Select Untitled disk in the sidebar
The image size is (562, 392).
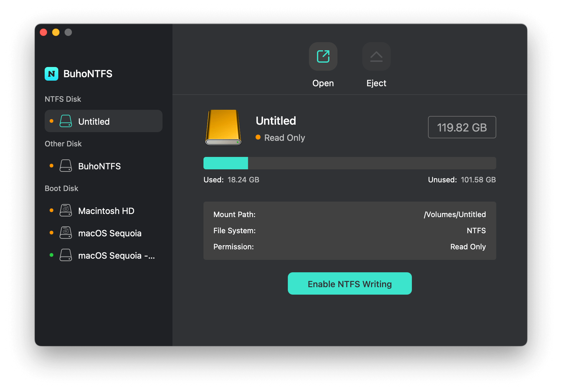click(104, 121)
